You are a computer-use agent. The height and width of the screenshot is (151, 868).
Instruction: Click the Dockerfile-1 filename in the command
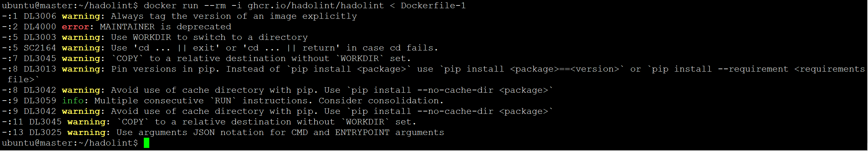coord(433,5)
